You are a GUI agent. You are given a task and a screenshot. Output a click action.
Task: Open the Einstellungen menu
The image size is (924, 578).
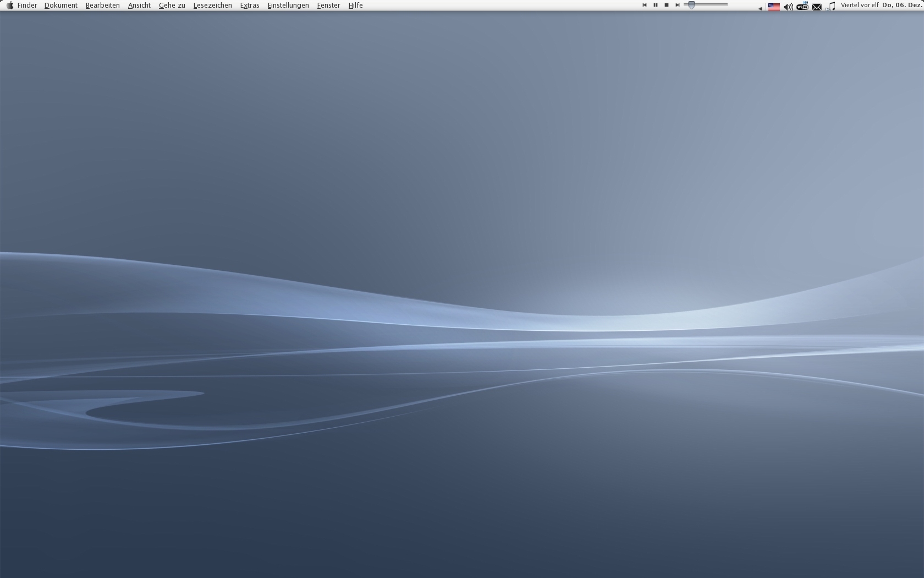(288, 5)
